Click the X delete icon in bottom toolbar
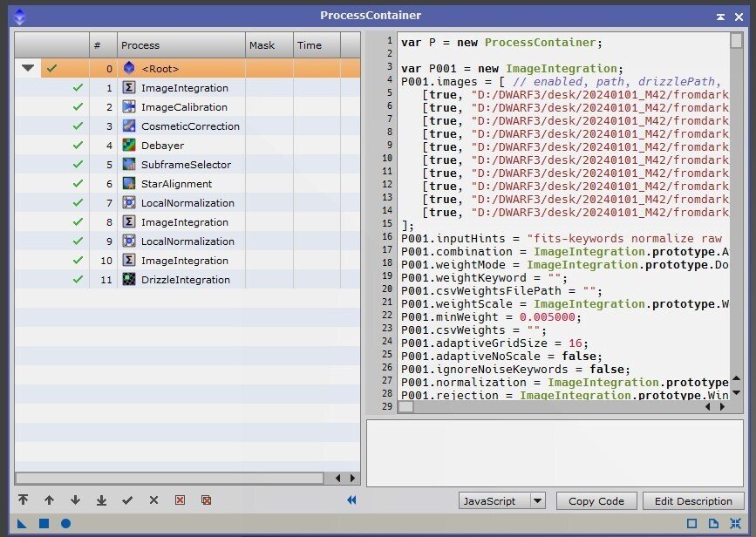The image size is (756, 537). (x=153, y=500)
